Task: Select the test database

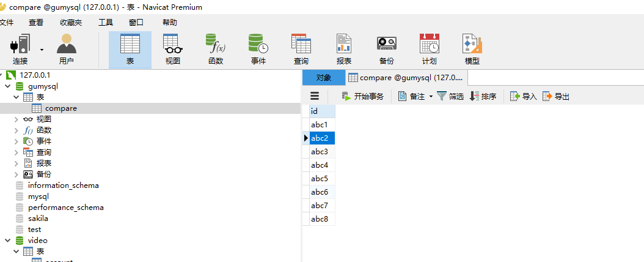Action: tap(34, 230)
